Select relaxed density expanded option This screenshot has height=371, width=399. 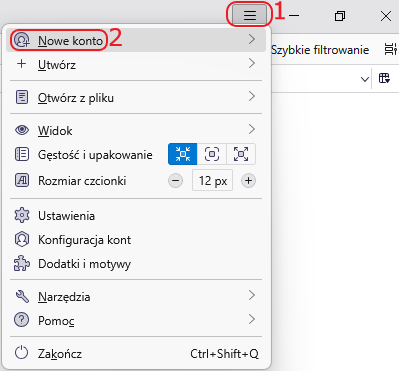[241, 154]
